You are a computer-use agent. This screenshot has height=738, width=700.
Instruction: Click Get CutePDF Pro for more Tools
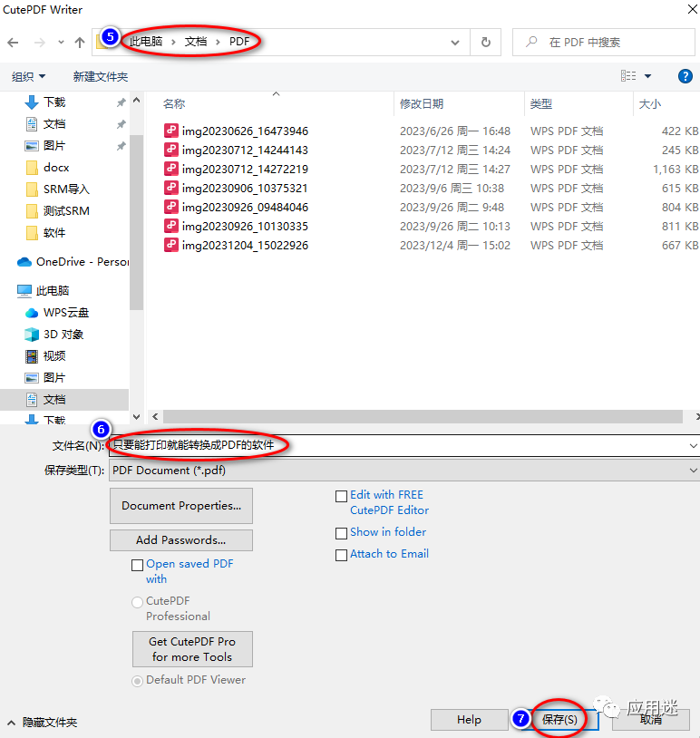192,649
